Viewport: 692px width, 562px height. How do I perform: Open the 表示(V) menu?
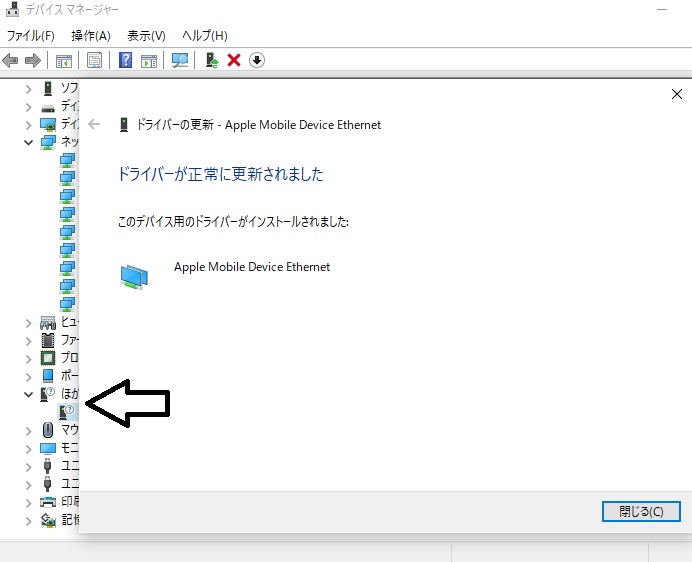tap(146, 36)
